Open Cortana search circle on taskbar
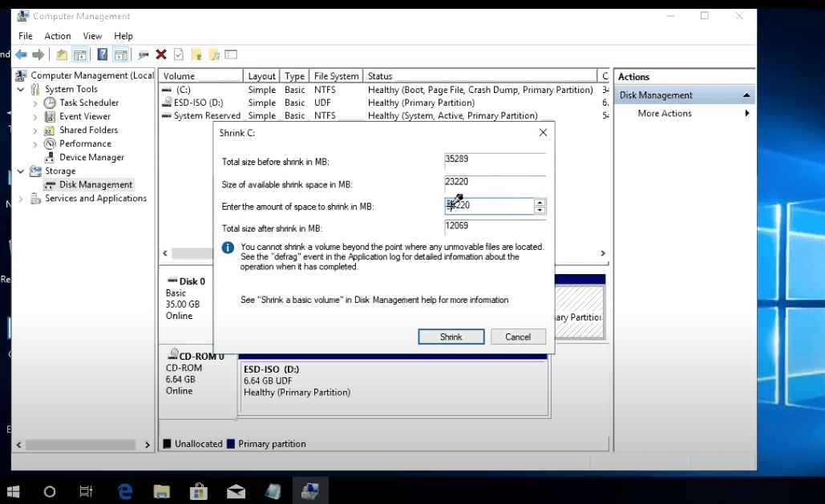 coord(50,492)
